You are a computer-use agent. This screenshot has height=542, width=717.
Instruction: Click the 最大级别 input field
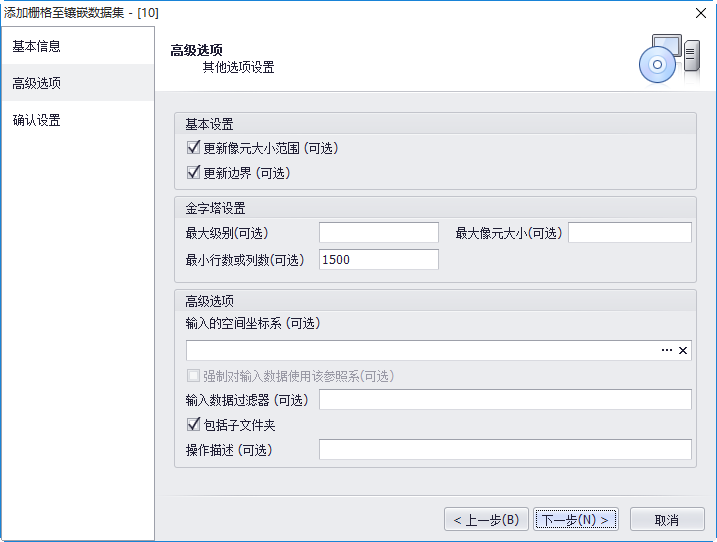pos(378,233)
